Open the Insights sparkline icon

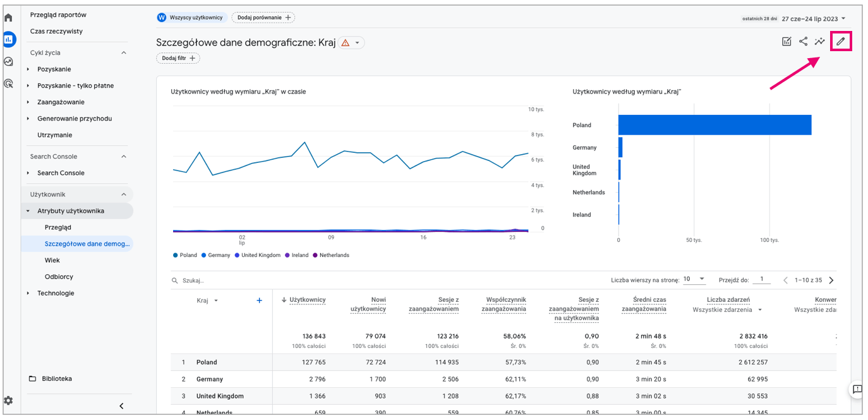(820, 42)
